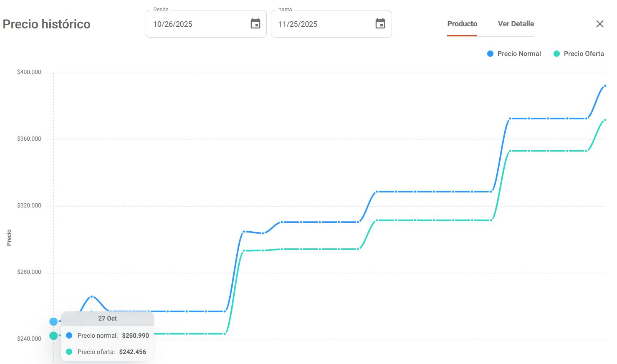
Task: Switch to the Producto tab
Action: click(x=462, y=24)
